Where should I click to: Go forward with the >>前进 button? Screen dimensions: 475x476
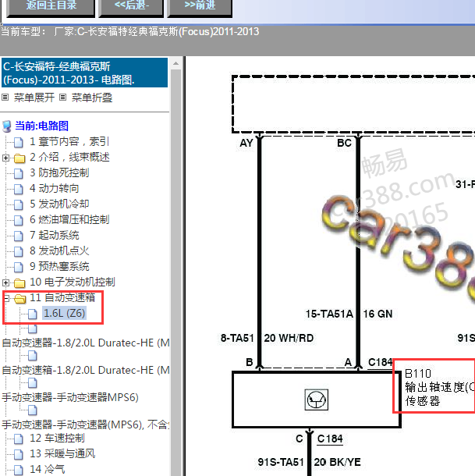[200, 6]
